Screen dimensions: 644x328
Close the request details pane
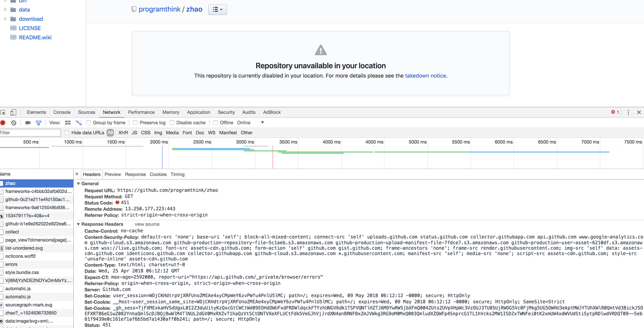click(77, 174)
